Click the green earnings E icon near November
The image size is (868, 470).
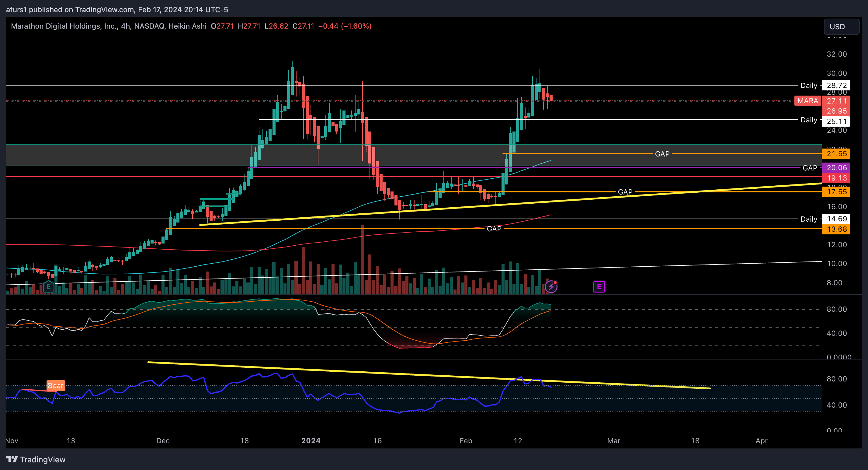click(49, 286)
